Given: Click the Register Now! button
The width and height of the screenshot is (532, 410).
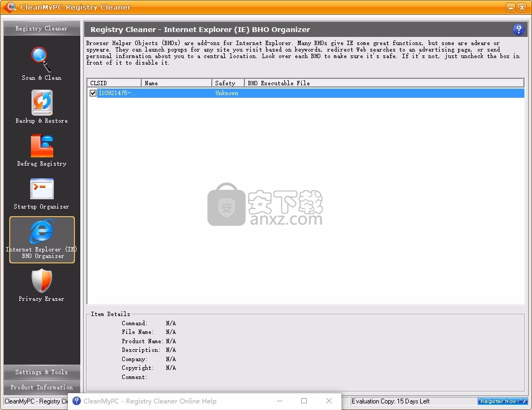Looking at the screenshot, I should coord(503,401).
